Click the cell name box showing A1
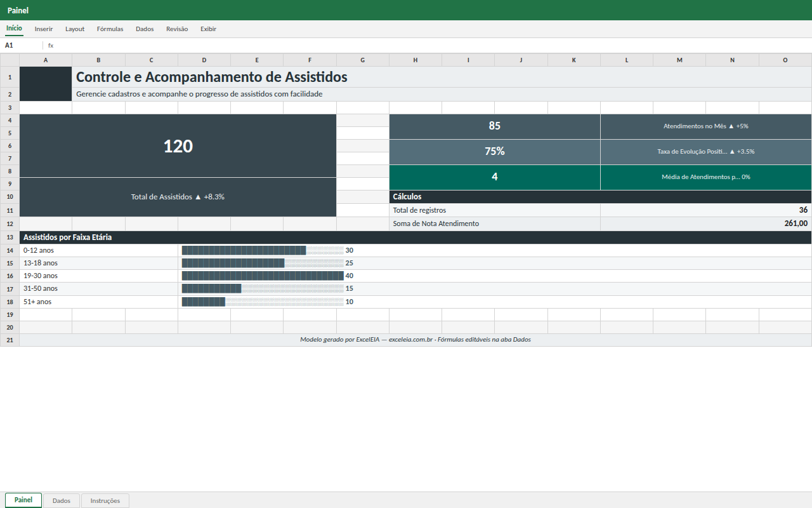This screenshot has width=812, height=508. (22, 45)
